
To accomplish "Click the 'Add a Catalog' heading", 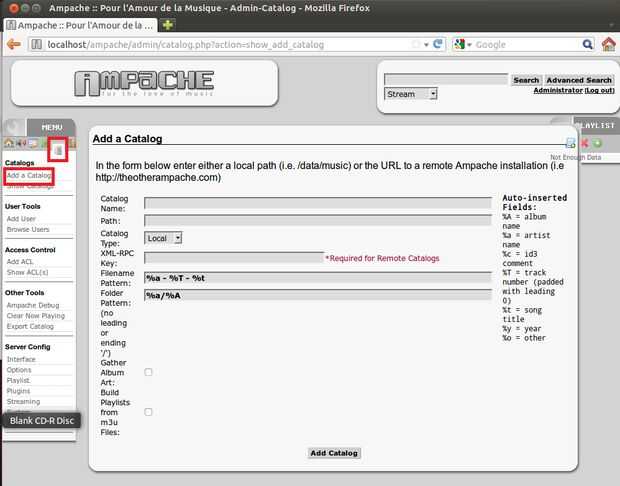I will point(127,139).
